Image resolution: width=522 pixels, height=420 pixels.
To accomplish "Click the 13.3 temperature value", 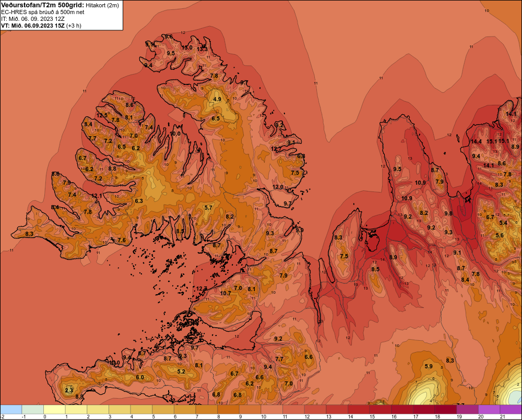I will 202,49.
